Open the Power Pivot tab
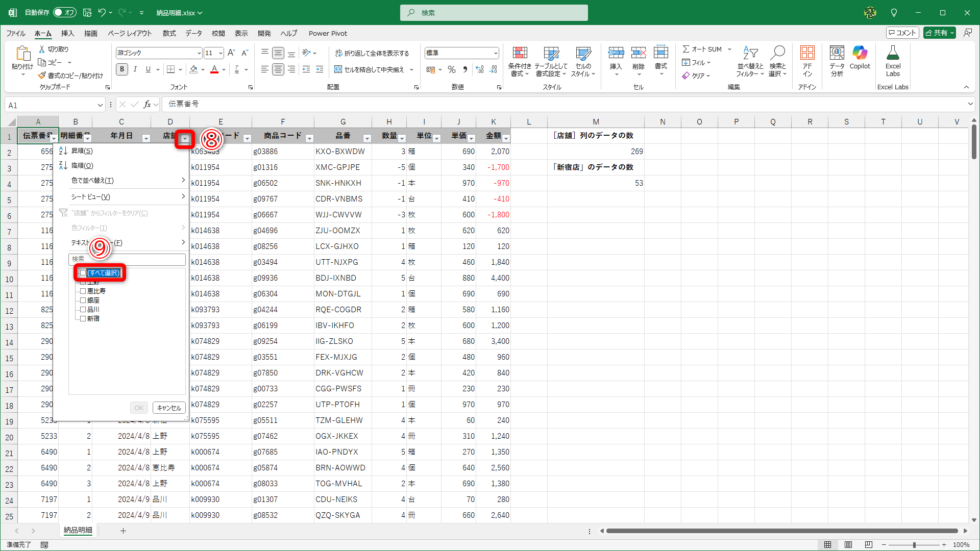Image resolution: width=980 pixels, height=551 pixels. coord(328,33)
